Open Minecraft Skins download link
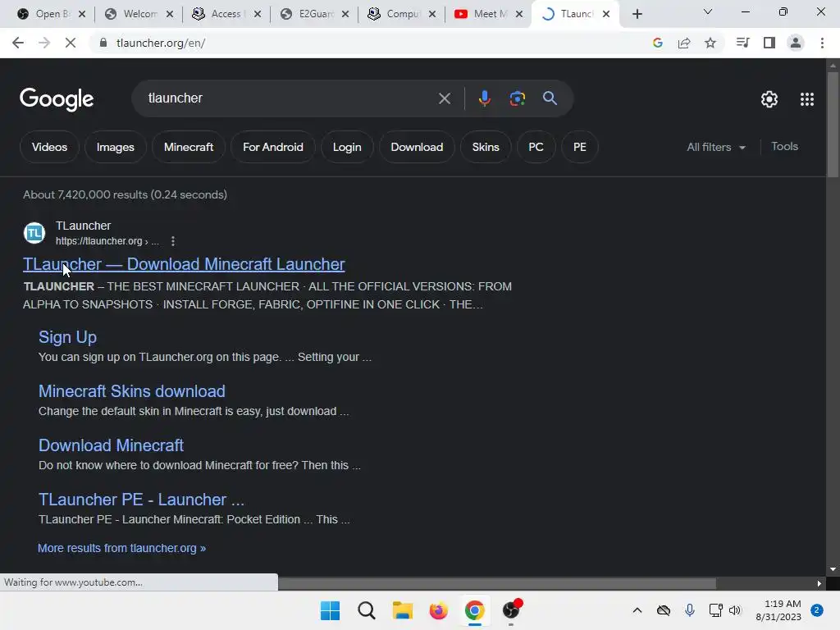The height and width of the screenshot is (630, 840). [132, 391]
